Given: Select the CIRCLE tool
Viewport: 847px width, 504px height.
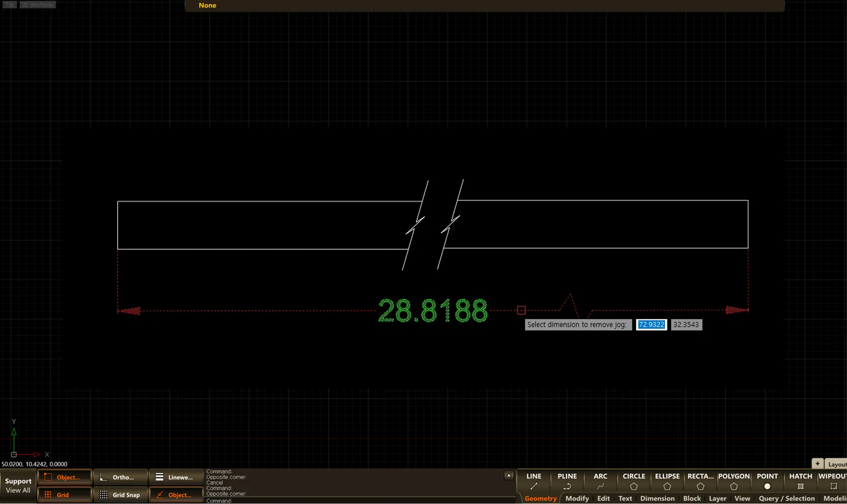Looking at the screenshot, I should [634, 481].
